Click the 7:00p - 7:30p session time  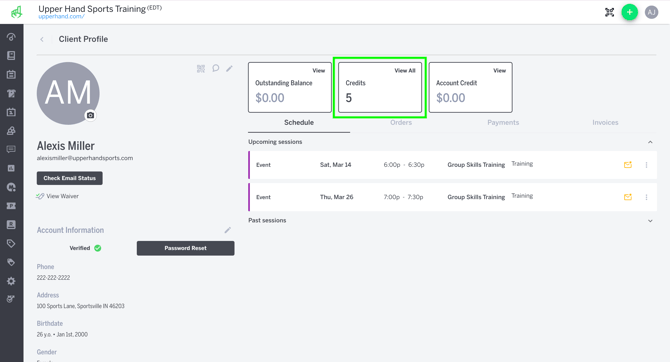pos(403,197)
